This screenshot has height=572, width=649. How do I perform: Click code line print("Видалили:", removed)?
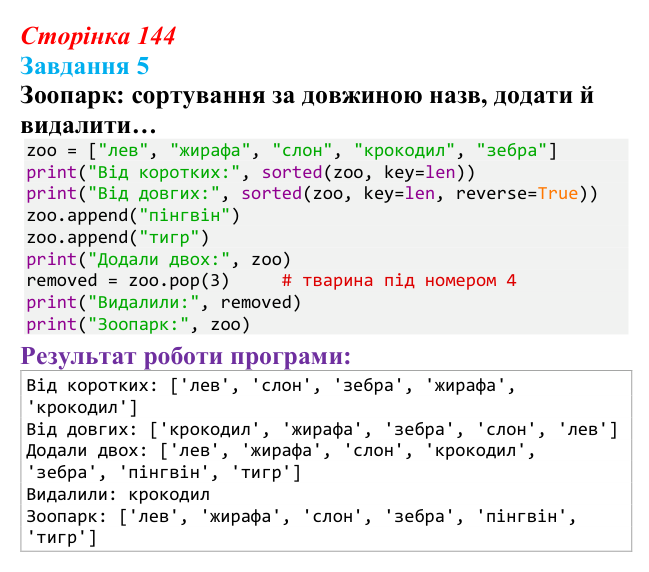click(x=163, y=303)
